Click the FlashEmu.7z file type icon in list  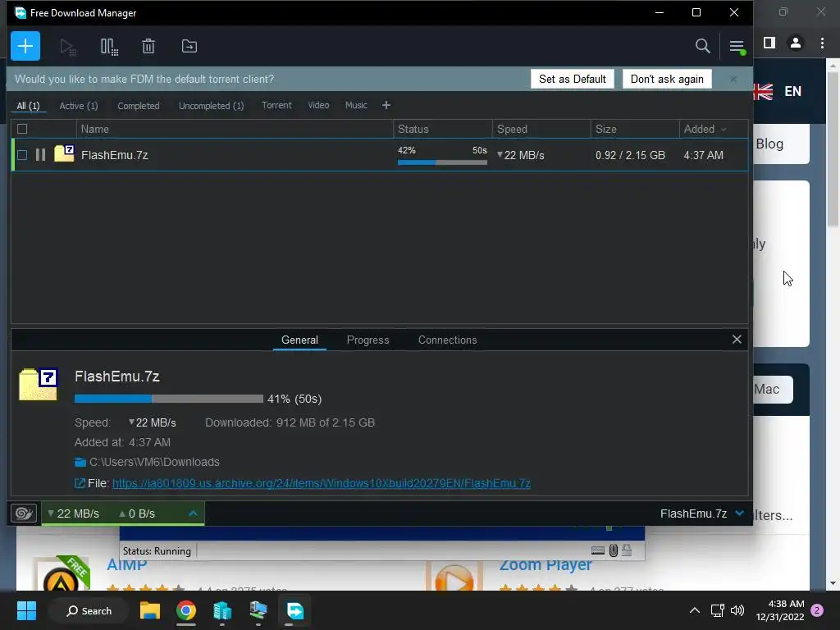[64, 153]
